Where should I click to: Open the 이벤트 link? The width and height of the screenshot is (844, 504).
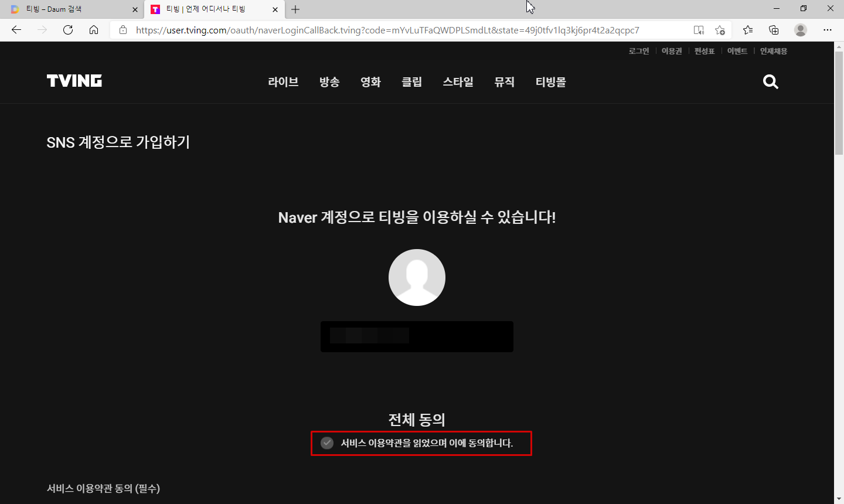click(737, 51)
